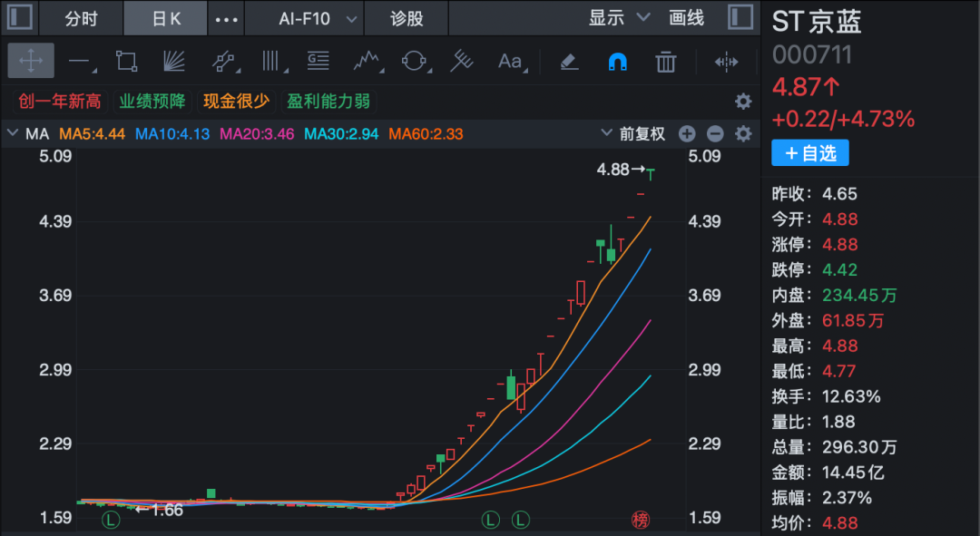Screen dimensions: 980x536
Task: Select the crosshair move cursor tool
Action: point(31,61)
